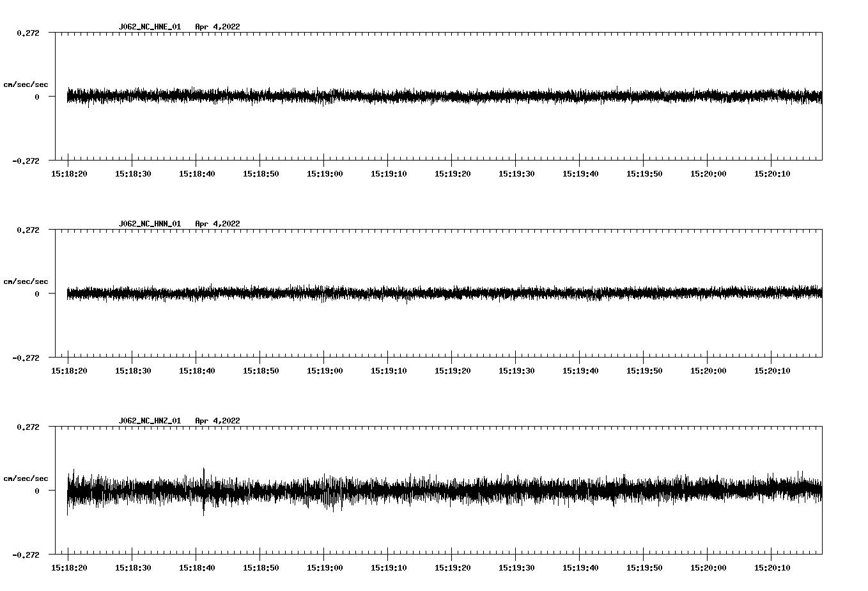Click 15:18:20 time label under HNN plot
Screen dimensions: 868x591
point(69,371)
